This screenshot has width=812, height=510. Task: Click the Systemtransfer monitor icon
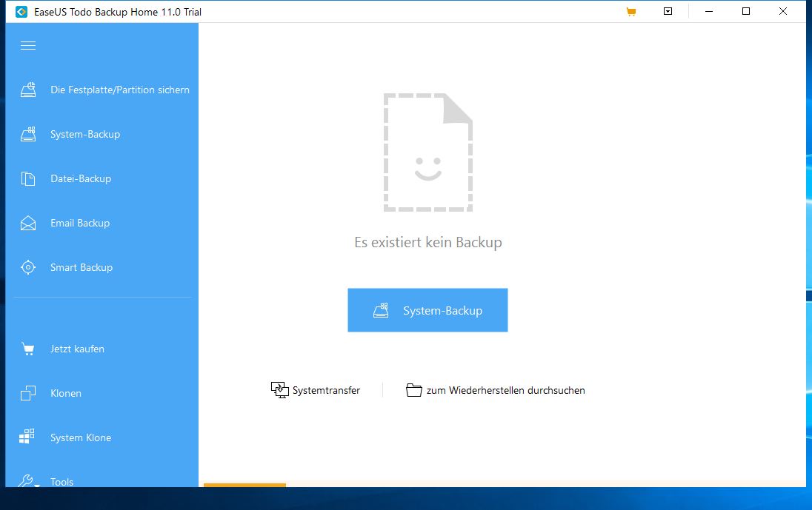[x=279, y=390]
